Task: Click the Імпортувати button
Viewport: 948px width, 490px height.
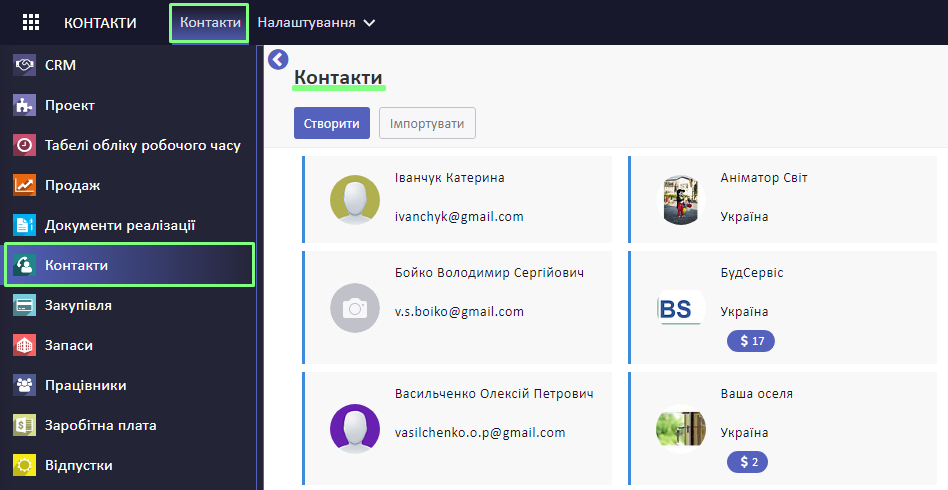Action: point(427,123)
